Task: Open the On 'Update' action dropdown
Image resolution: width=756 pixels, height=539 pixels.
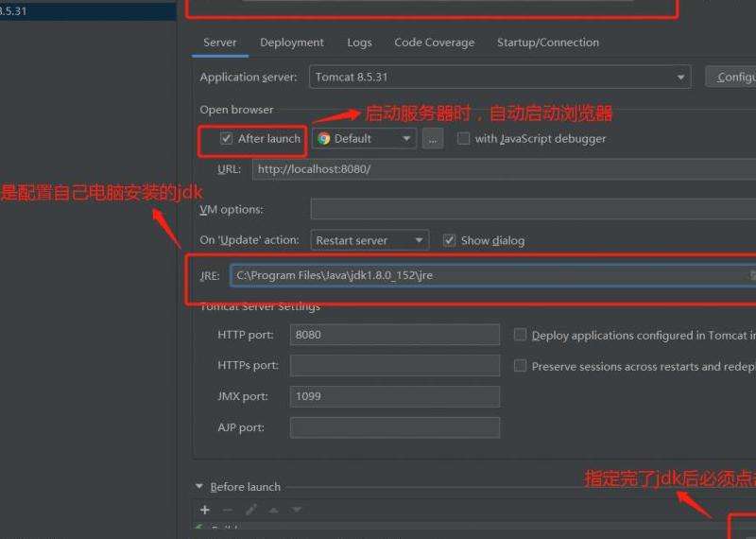Action: 369,240
